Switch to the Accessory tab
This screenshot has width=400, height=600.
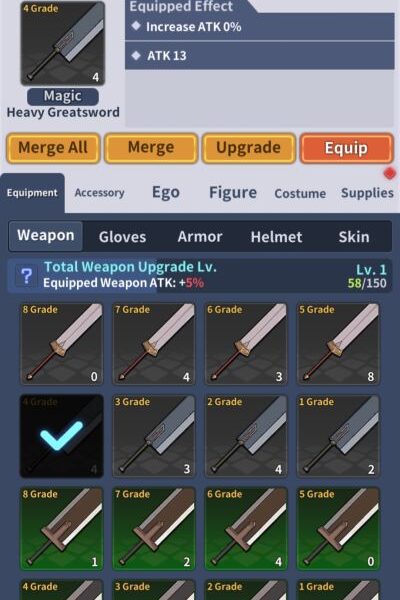[x=100, y=193]
